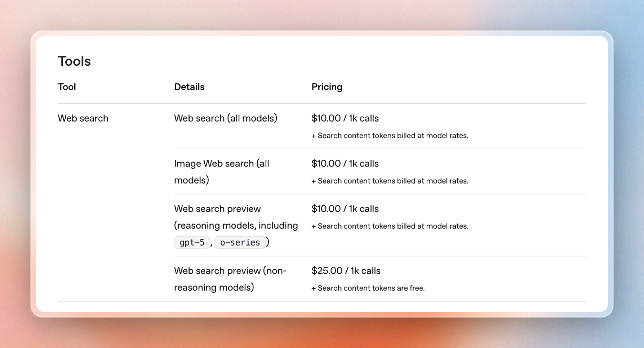
Task: Click billing note under Image Web search price
Action: coord(390,181)
